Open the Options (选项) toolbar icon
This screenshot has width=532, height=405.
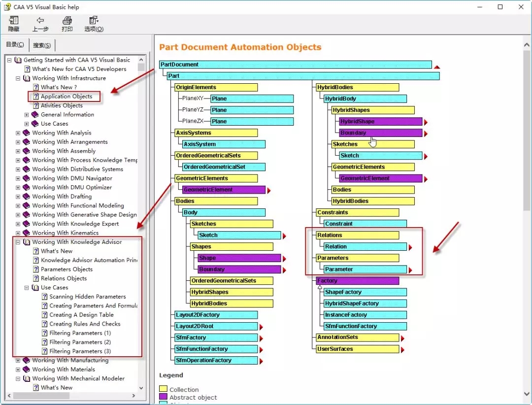[x=94, y=20]
